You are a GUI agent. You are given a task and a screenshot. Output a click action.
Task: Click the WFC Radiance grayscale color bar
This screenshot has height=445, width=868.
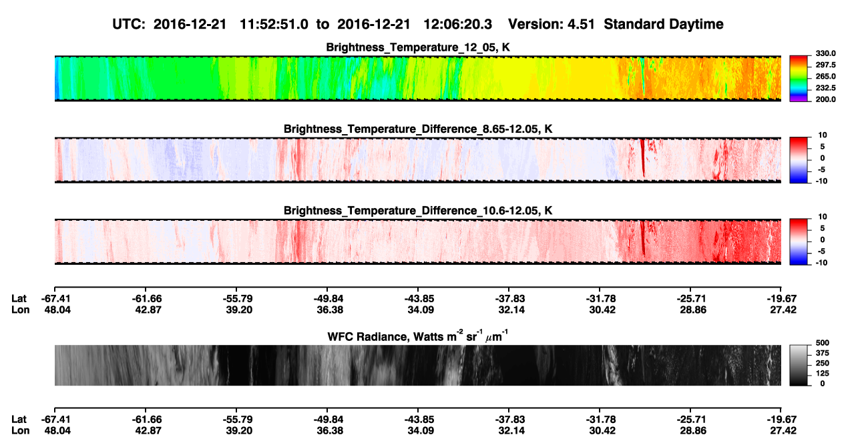(x=799, y=364)
